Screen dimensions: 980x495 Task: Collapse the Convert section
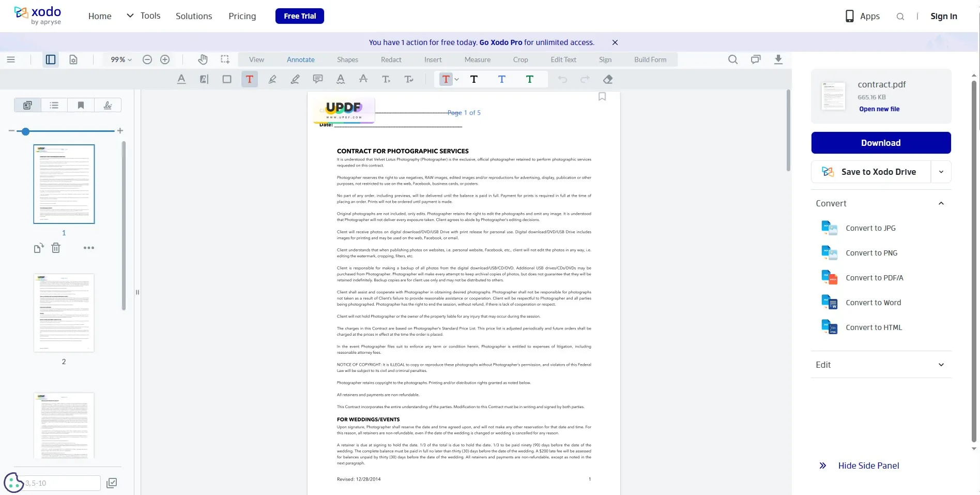[941, 203]
